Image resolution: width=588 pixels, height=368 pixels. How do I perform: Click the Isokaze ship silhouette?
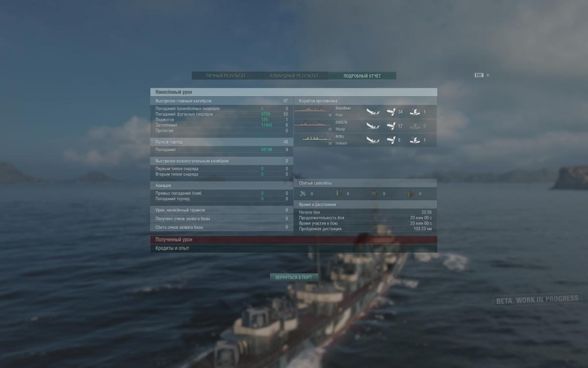coord(316,138)
